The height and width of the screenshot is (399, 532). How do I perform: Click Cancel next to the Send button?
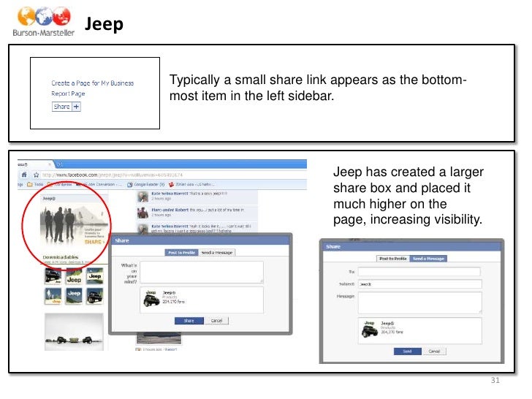(x=434, y=351)
